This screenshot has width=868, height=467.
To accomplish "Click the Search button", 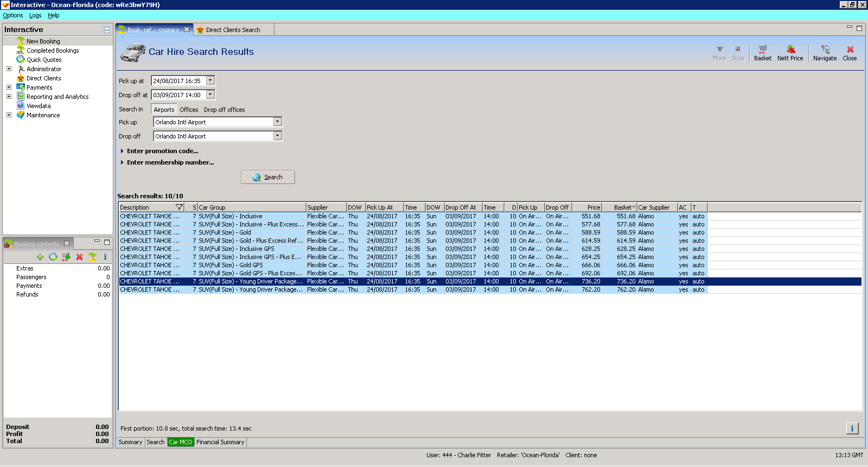I will coord(268,177).
